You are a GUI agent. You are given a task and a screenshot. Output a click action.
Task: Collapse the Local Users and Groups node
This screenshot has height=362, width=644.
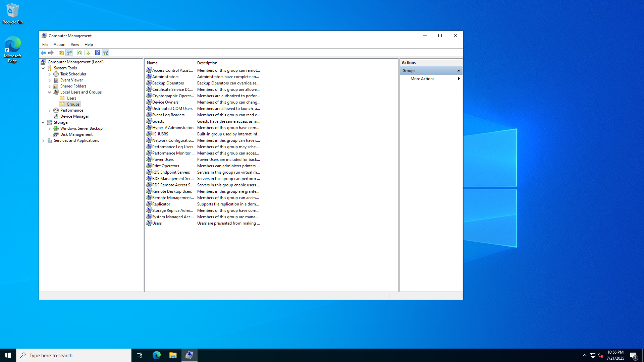[50, 92]
